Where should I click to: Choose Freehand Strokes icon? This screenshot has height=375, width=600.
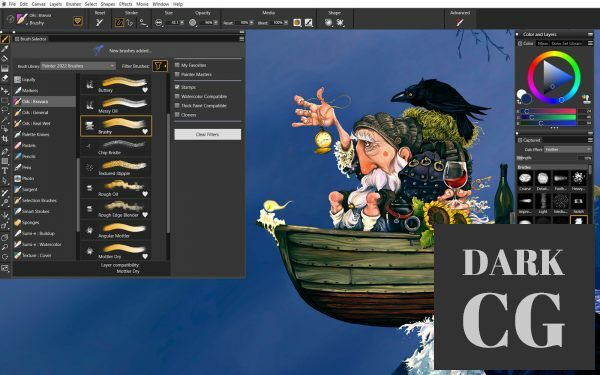[119, 23]
